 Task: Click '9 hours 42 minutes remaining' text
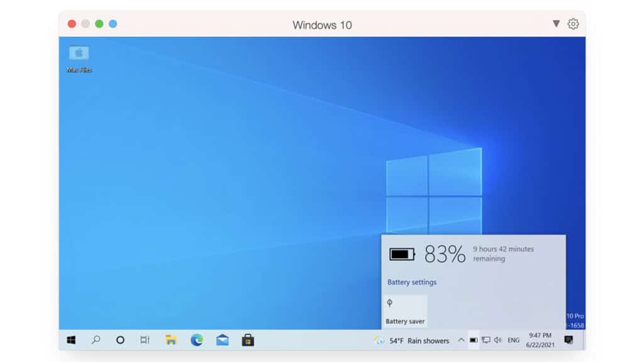pyautogui.click(x=504, y=254)
